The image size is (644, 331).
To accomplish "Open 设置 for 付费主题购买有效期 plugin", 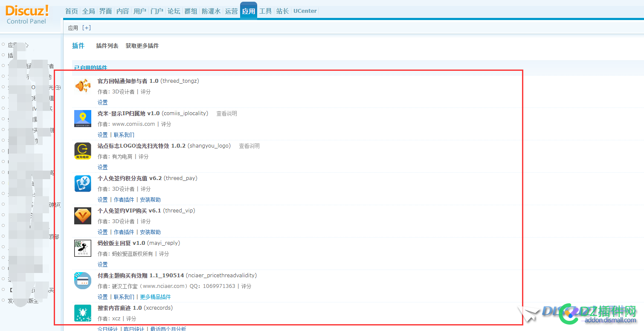I will pyautogui.click(x=102, y=297).
